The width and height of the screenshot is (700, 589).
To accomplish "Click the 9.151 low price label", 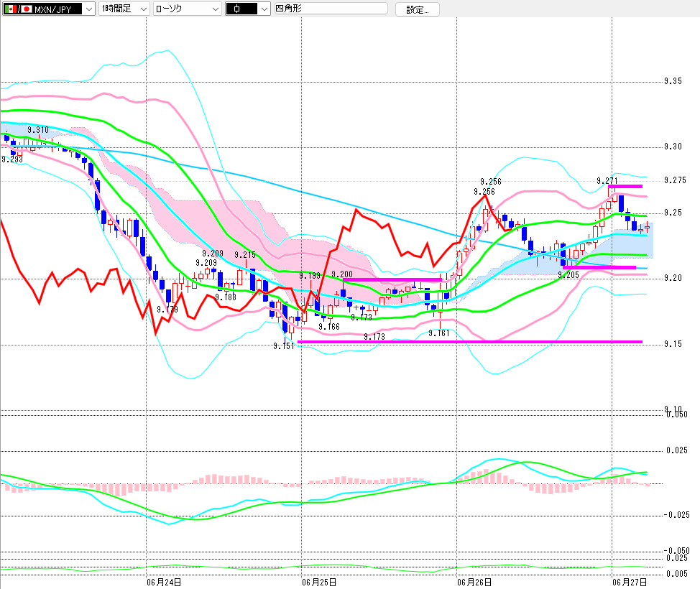I will click(284, 345).
